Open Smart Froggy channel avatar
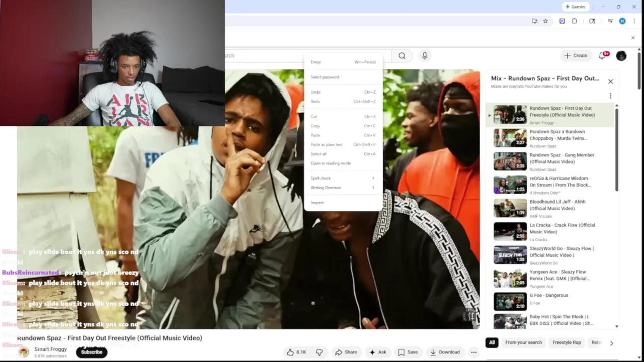 click(x=24, y=352)
